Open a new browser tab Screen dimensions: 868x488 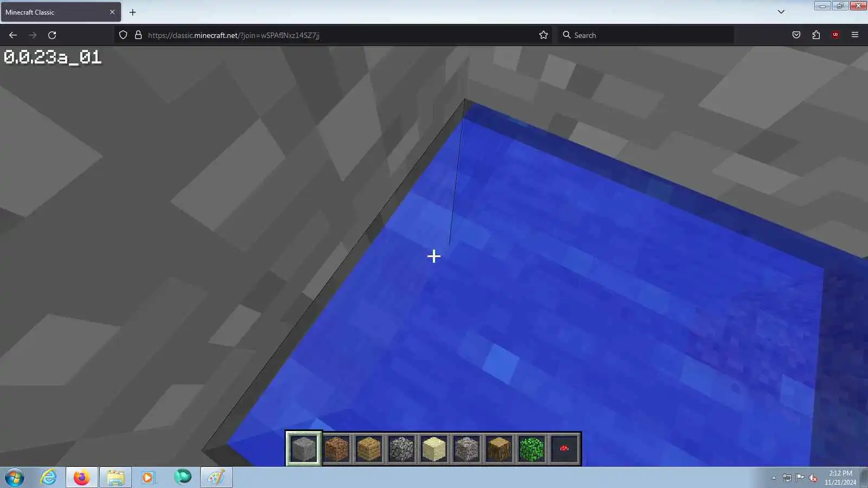[x=132, y=12]
